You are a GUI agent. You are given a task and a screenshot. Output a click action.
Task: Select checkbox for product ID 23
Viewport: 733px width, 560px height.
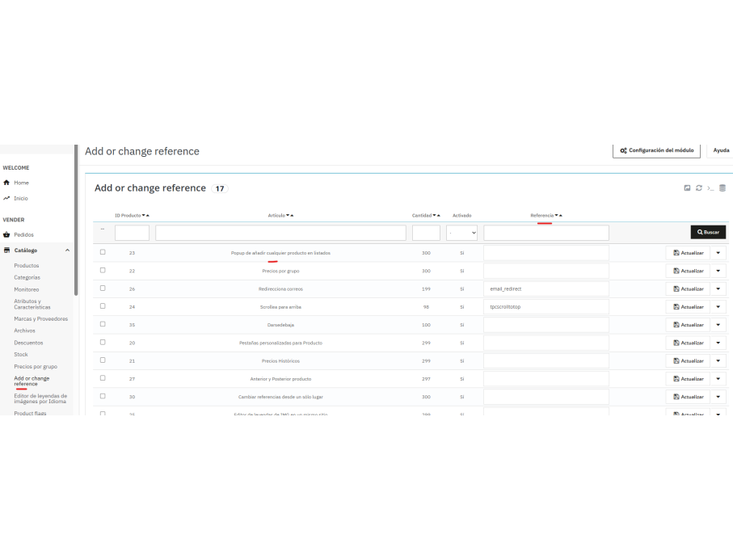pos(103,252)
